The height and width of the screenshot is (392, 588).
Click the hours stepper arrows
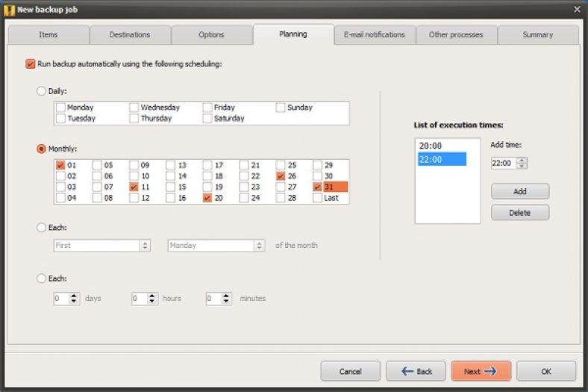point(152,299)
